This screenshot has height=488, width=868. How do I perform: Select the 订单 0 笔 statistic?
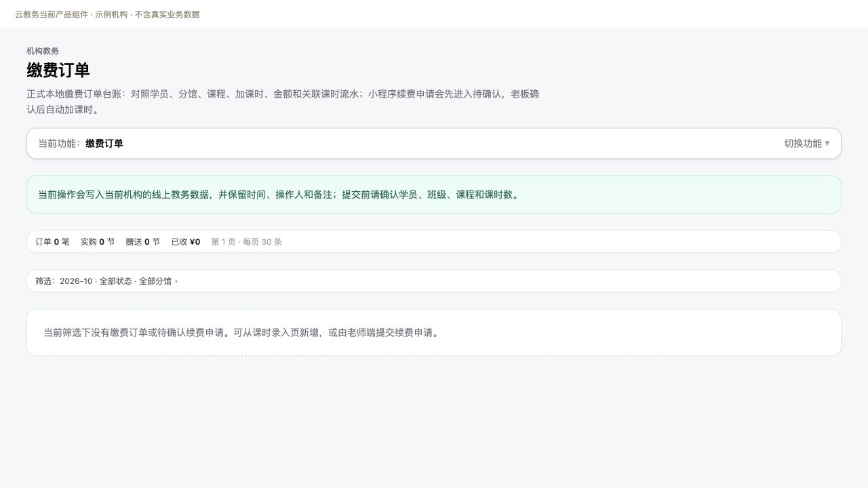tap(52, 242)
